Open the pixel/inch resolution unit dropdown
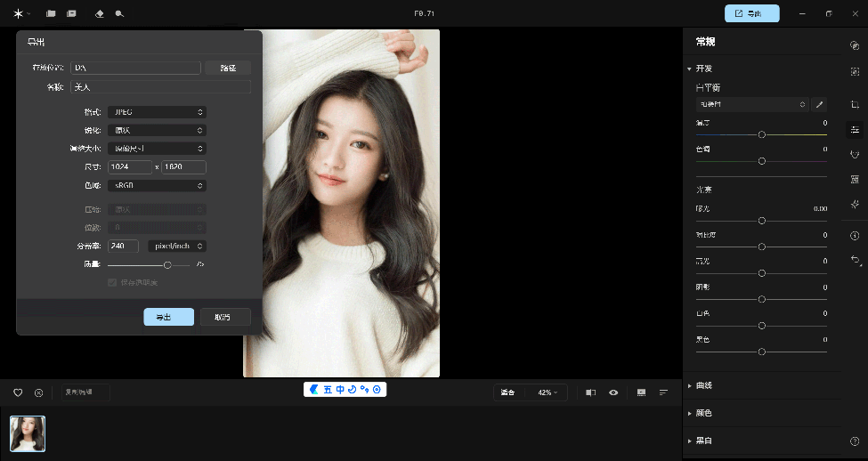Screen dimensions: 868x461 [177, 246]
